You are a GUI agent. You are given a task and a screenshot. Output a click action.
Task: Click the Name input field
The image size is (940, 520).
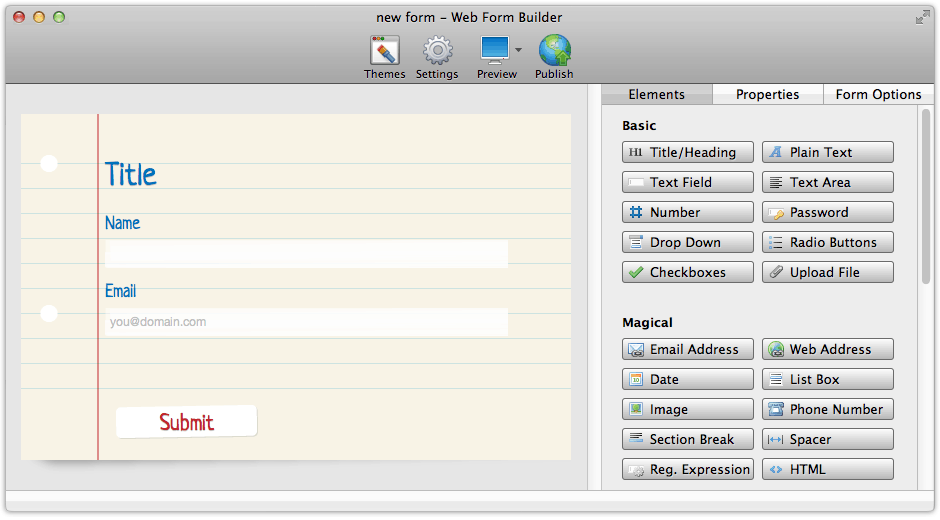point(306,254)
